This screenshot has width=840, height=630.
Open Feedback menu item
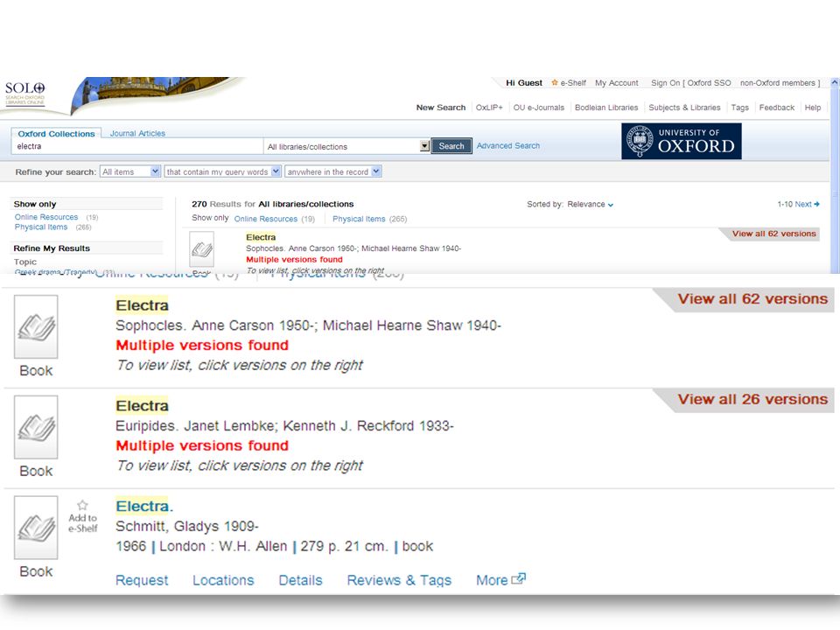(777, 107)
